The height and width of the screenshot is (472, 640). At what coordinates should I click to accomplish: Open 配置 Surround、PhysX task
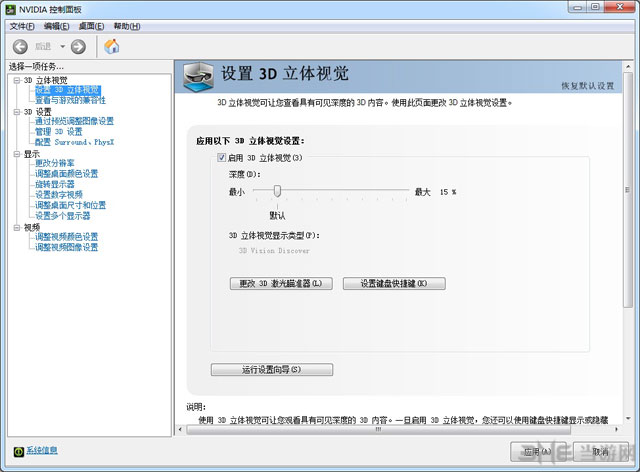coord(74,142)
